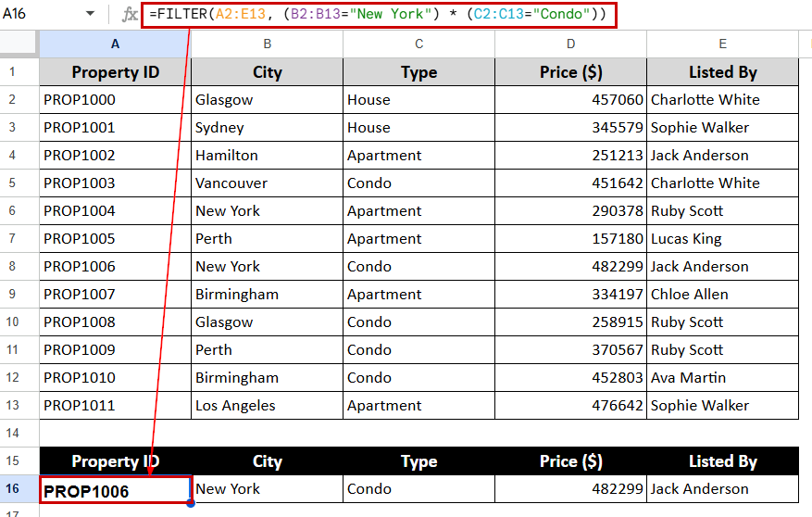
Task: Click the City header cell in row 1
Action: (x=268, y=72)
